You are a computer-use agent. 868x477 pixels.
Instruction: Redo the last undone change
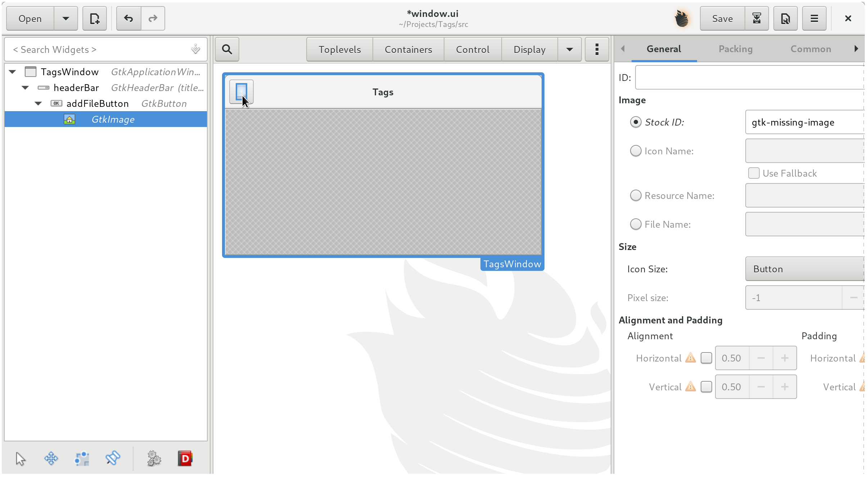point(153,18)
